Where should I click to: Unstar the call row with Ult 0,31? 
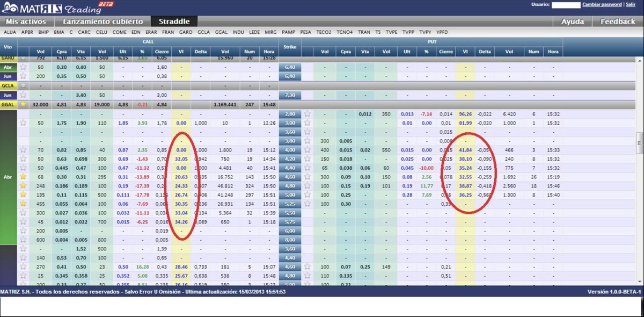(23, 176)
